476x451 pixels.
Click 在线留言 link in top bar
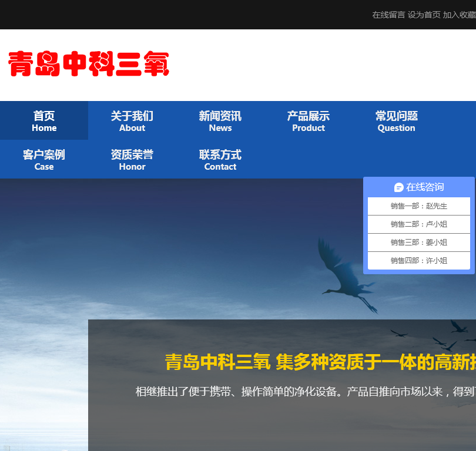tap(388, 15)
